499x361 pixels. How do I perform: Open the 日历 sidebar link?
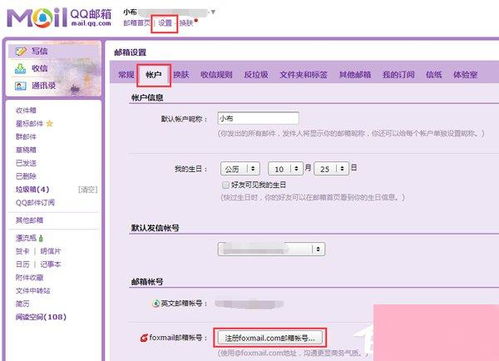[x=22, y=264]
